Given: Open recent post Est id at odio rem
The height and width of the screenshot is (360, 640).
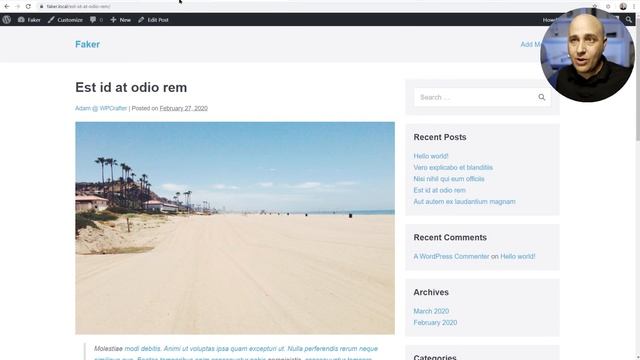Looking at the screenshot, I should click(439, 190).
